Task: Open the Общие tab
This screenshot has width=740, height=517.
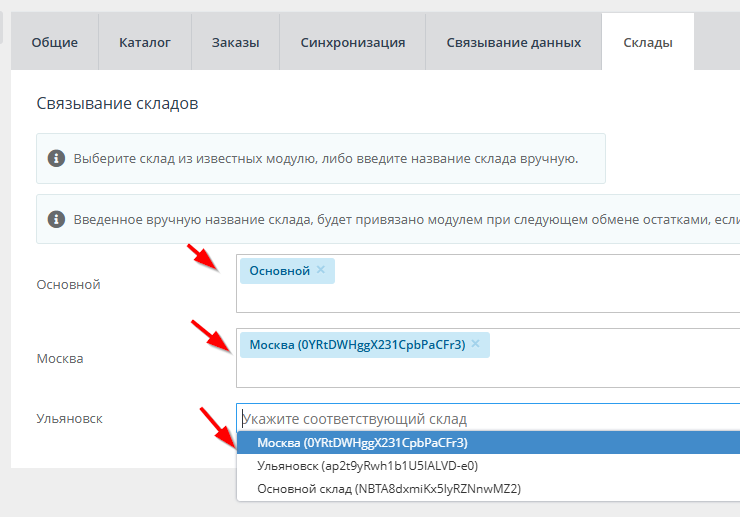Action: click(x=54, y=42)
